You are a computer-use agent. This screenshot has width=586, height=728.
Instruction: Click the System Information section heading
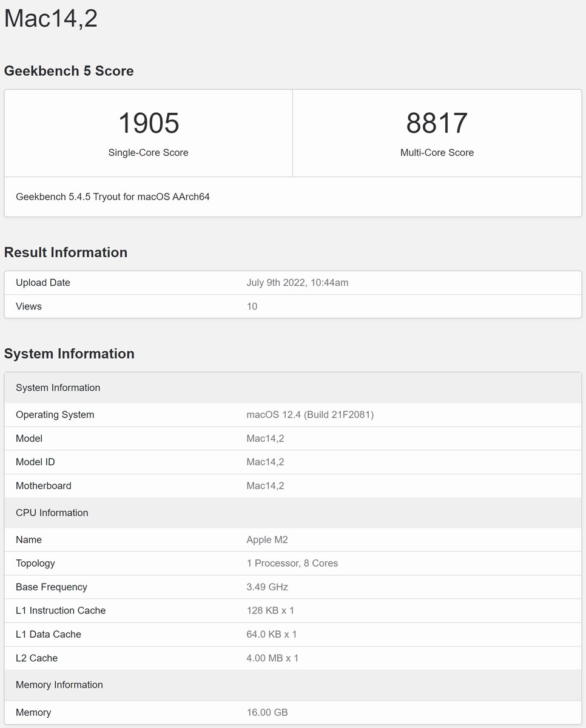pyautogui.click(x=69, y=354)
